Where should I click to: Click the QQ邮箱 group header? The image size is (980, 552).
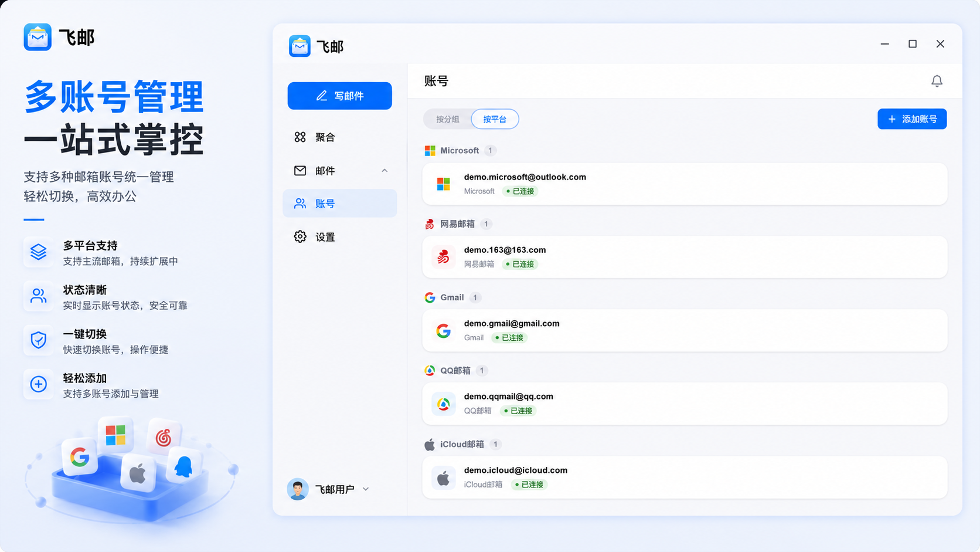pyautogui.click(x=455, y=371)
